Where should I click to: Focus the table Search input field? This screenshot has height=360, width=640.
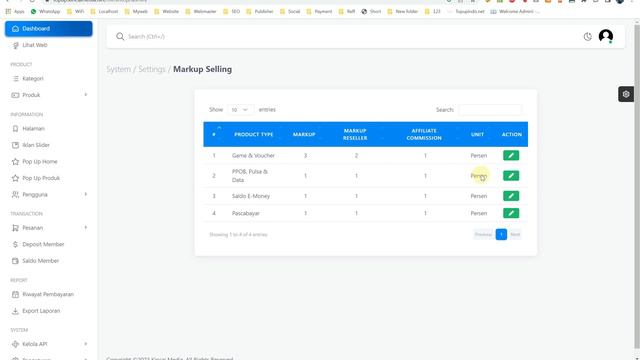tap(490, 110)
